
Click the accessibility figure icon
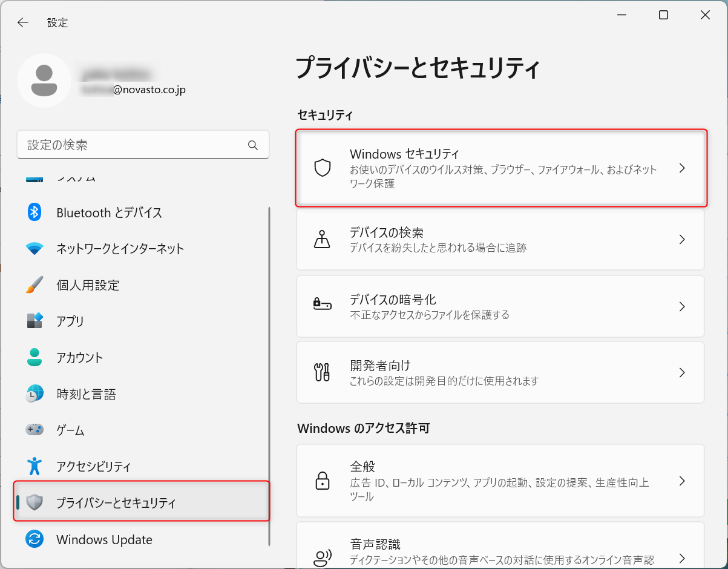pos(34,466)
